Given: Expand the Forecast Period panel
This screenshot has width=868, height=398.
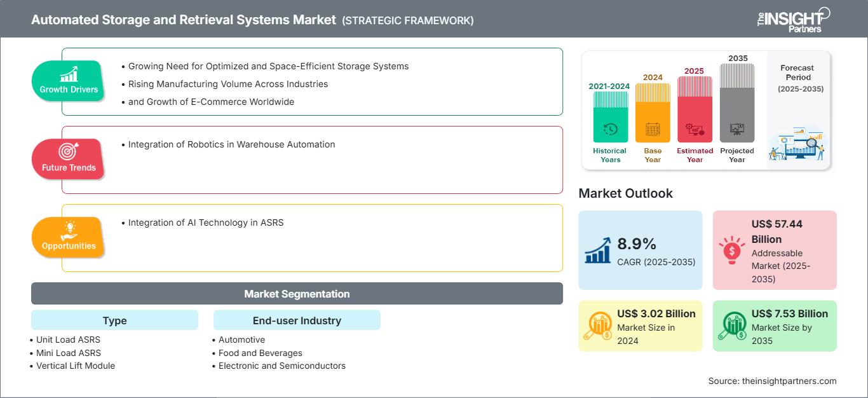Looking at the screenshot, I should (797, 108).
